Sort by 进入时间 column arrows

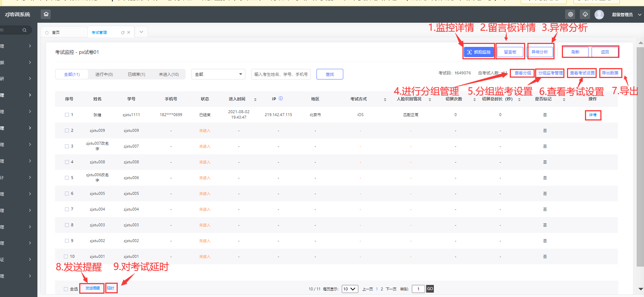pos(255,99)
